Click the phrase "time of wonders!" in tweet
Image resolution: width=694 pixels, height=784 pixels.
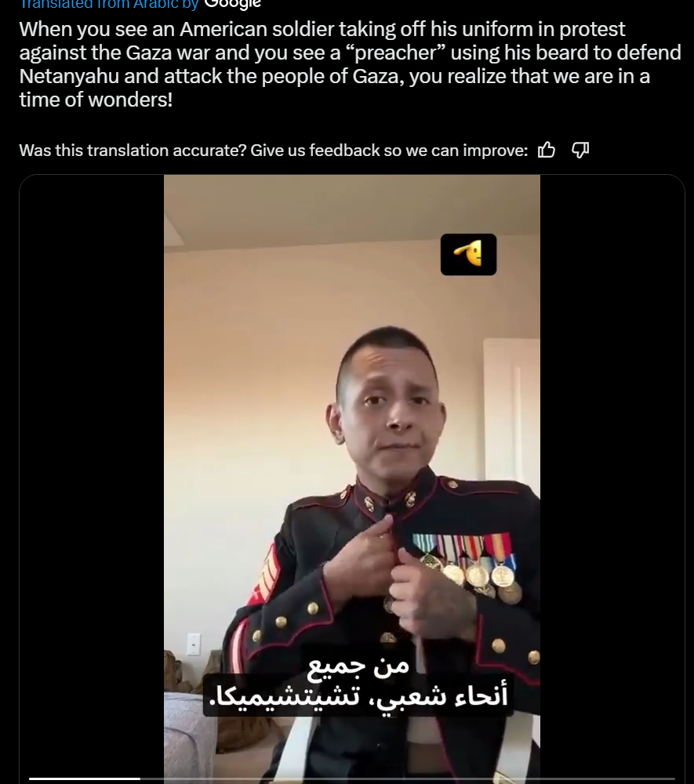click(x=96, y=100)
